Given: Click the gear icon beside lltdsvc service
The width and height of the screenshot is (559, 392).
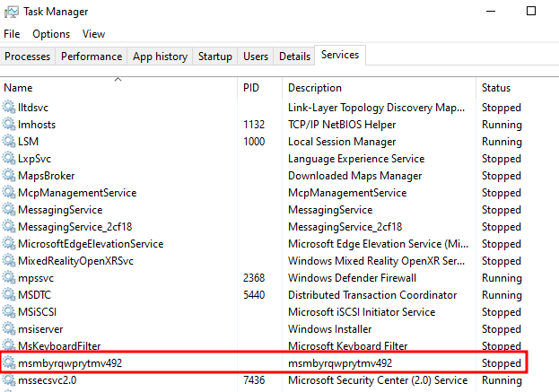Looking at the screenshot, I should 10,108.
